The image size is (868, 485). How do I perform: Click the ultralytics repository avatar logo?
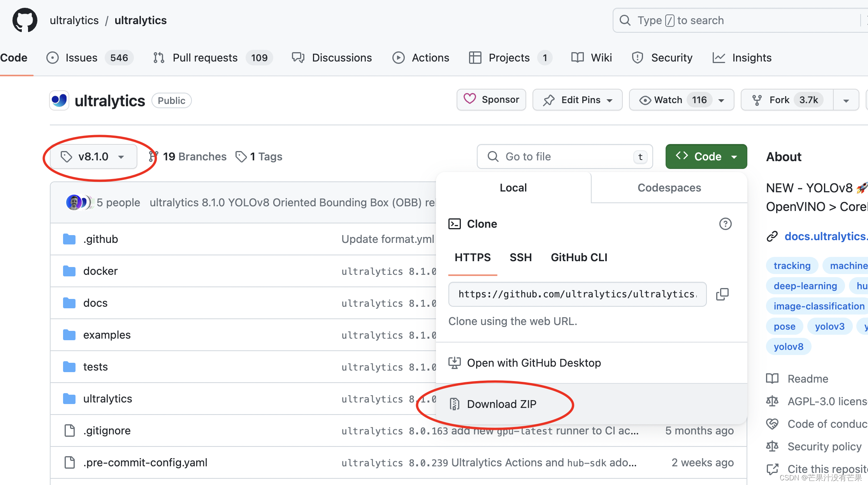coord(59,100)
